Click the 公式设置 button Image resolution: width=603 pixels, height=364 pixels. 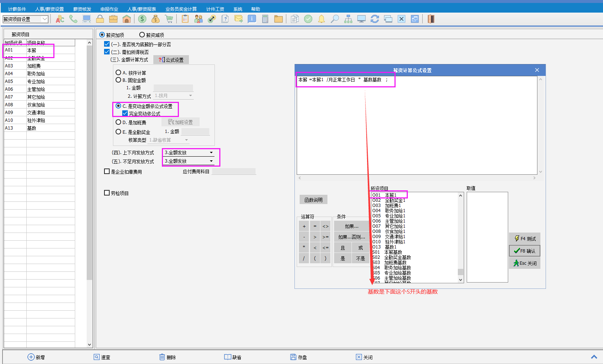tap(171, 60)
